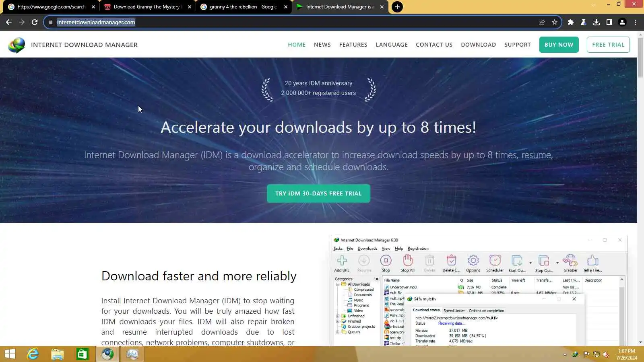Open the browser Extensions puzzle menu

[571, 22]
